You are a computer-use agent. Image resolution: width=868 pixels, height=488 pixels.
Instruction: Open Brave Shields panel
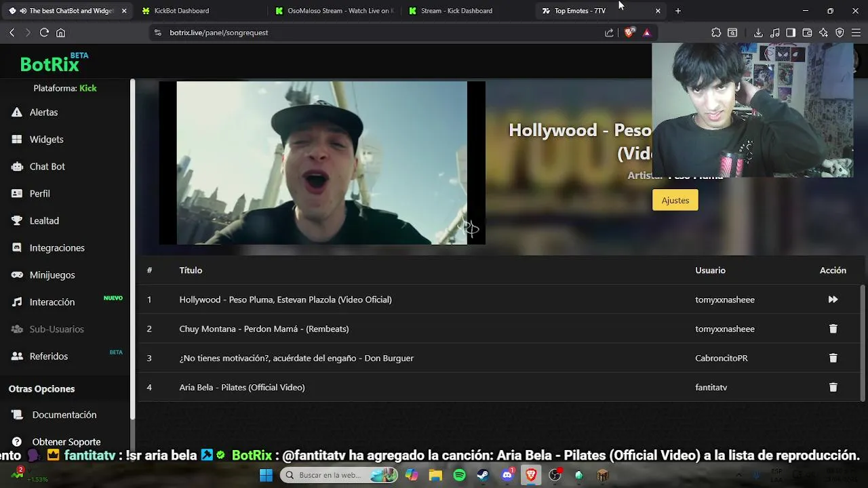tap(629, 33)
